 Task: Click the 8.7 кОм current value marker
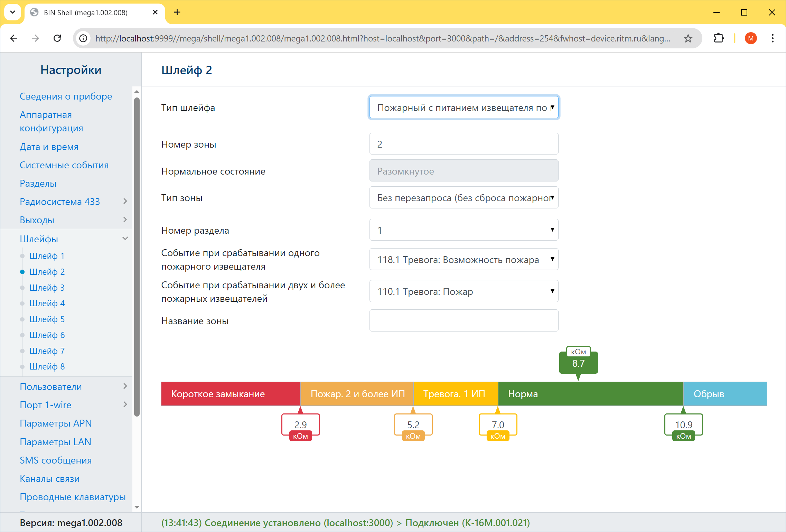(578, 362)
